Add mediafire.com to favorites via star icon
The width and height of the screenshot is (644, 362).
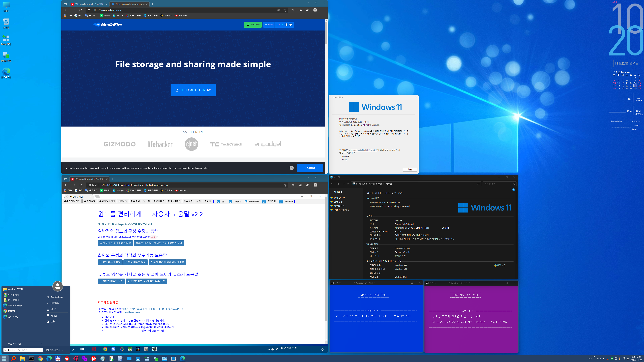tap(285, 10)
